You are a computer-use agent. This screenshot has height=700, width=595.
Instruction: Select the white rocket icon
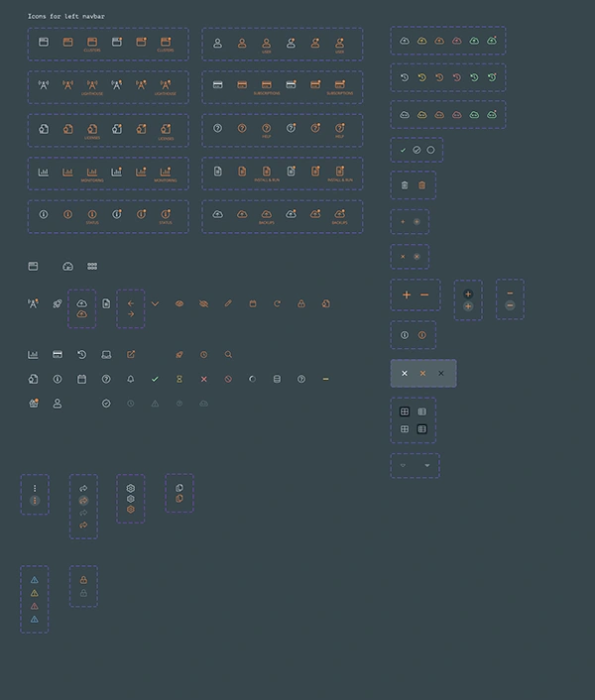58,303
